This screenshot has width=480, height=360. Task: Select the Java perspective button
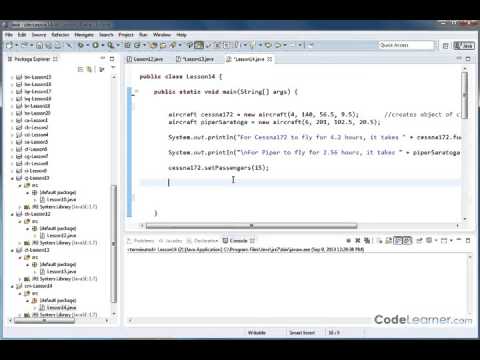(x=464, y=45)
